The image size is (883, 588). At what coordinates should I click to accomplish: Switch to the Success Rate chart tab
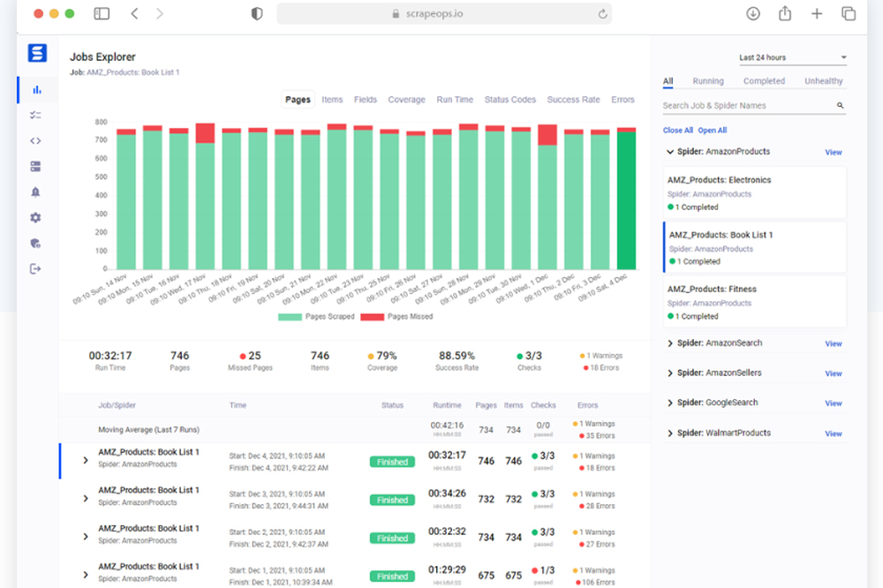573,100
